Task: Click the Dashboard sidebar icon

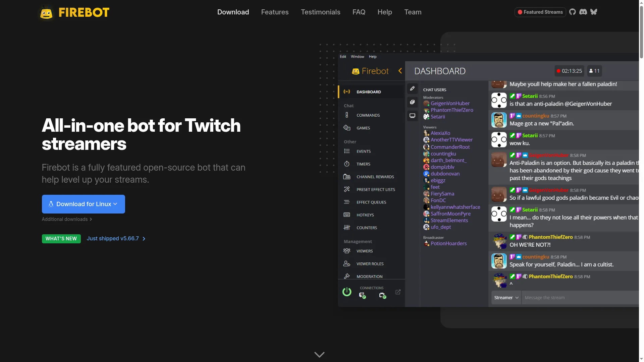Action: tap(347, 92)
